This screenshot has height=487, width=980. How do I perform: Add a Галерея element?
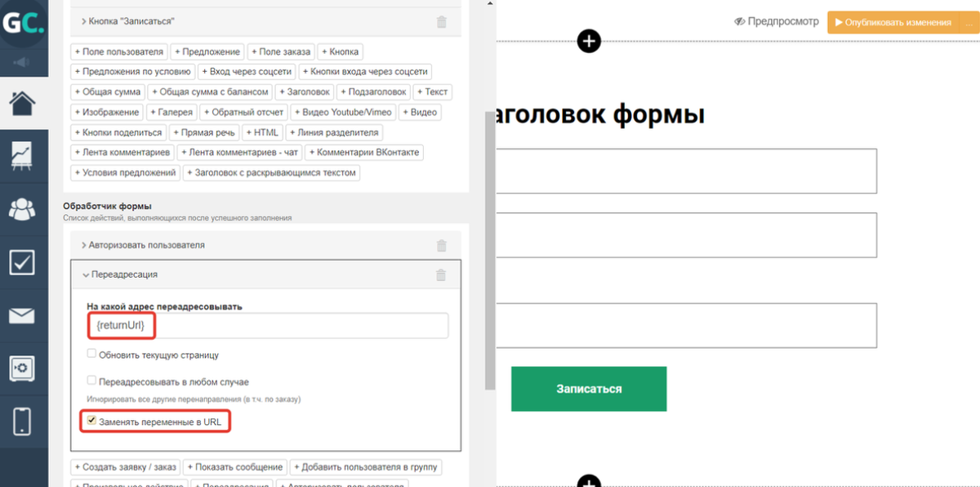(173, 113)
